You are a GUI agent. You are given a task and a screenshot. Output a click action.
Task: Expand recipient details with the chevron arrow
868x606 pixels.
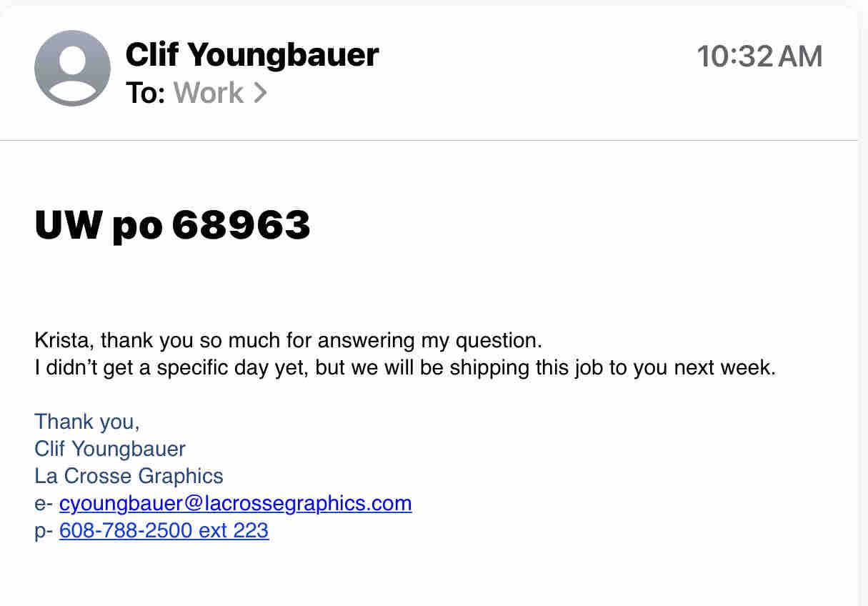259,93
